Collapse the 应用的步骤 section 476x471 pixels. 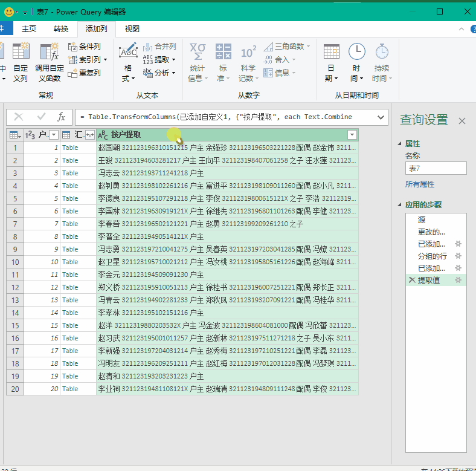pos(399,205)
